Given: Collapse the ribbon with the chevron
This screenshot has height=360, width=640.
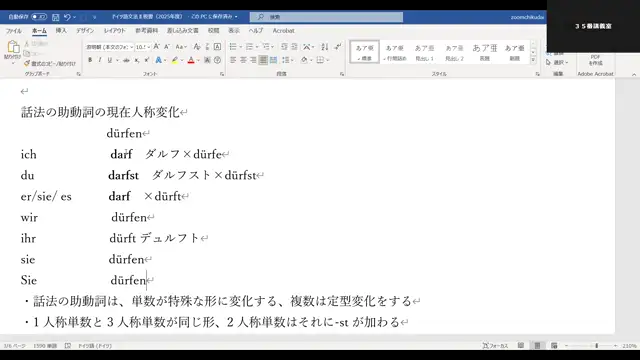Looking at the screenshot, I should coord(634,74).
